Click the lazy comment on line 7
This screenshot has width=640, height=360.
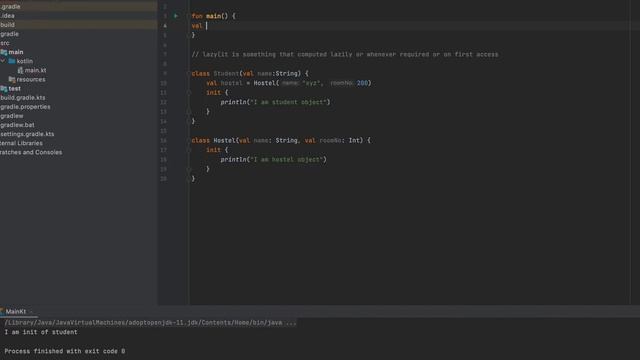coord(345,54)
